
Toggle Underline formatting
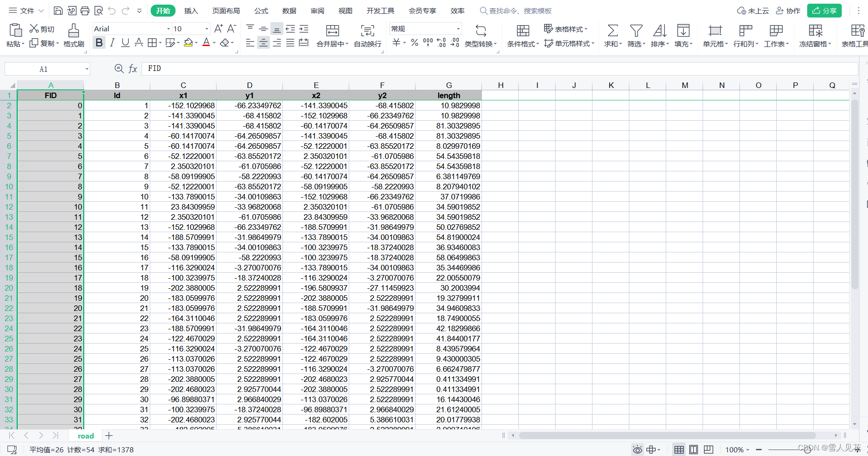tap(125, 43)
